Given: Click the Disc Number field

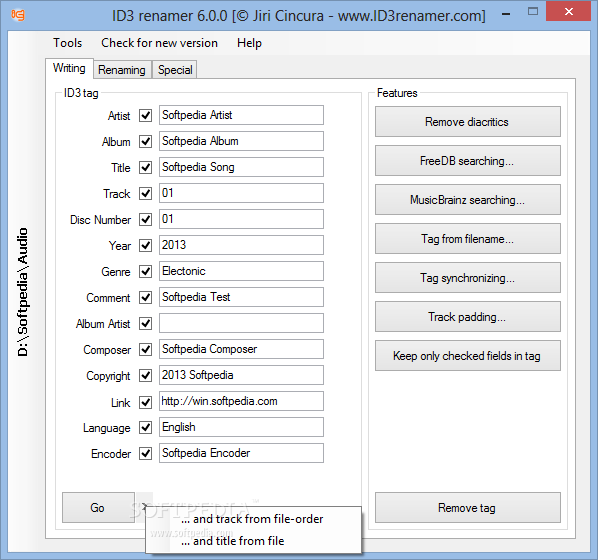Looking at the screenshot, I should tap(241, 219).
